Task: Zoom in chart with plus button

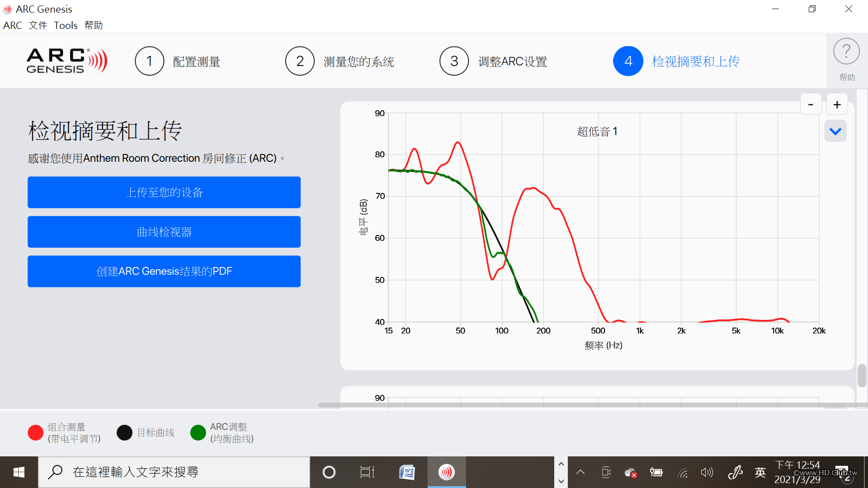Action: click(x=837, y=105)
